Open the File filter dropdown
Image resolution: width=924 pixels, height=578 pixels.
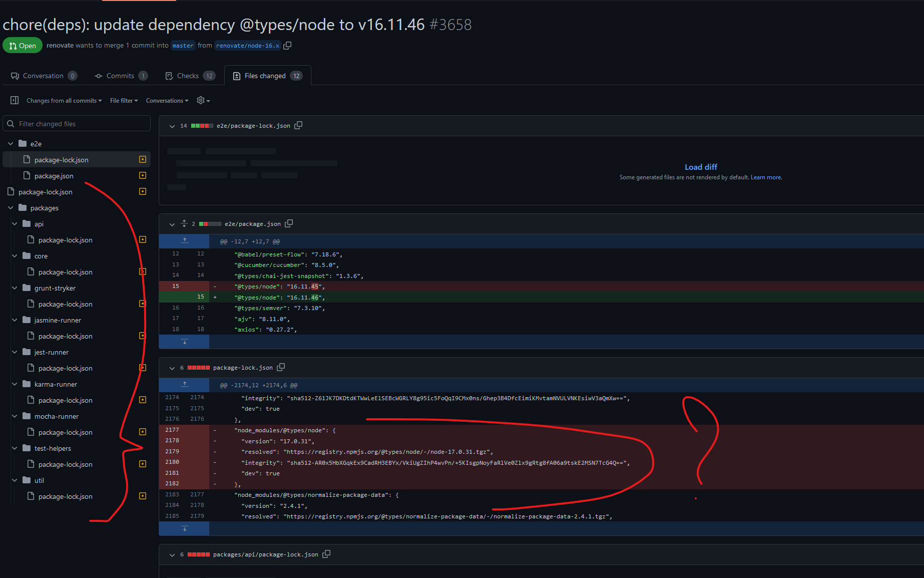coord(124,100)
